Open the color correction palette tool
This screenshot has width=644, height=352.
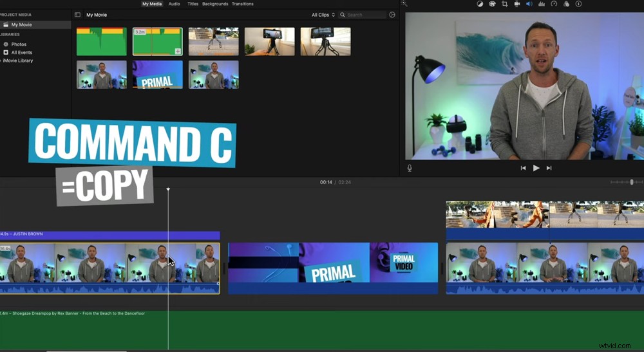coord(492,4)
